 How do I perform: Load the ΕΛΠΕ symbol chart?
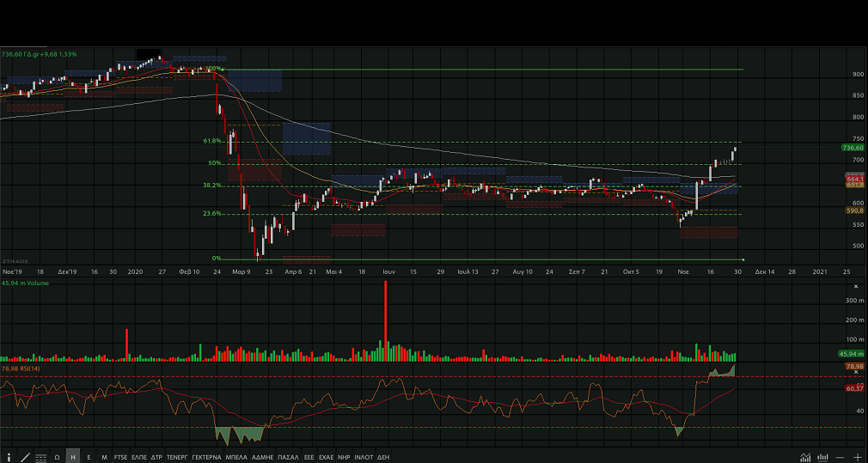pos(139,458)
